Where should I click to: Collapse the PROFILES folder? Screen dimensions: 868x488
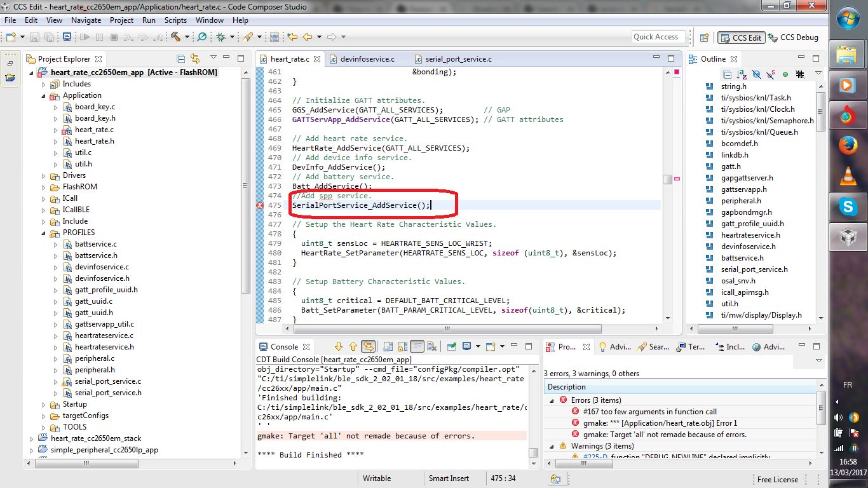pyautogui.click(x=44, y=233)
